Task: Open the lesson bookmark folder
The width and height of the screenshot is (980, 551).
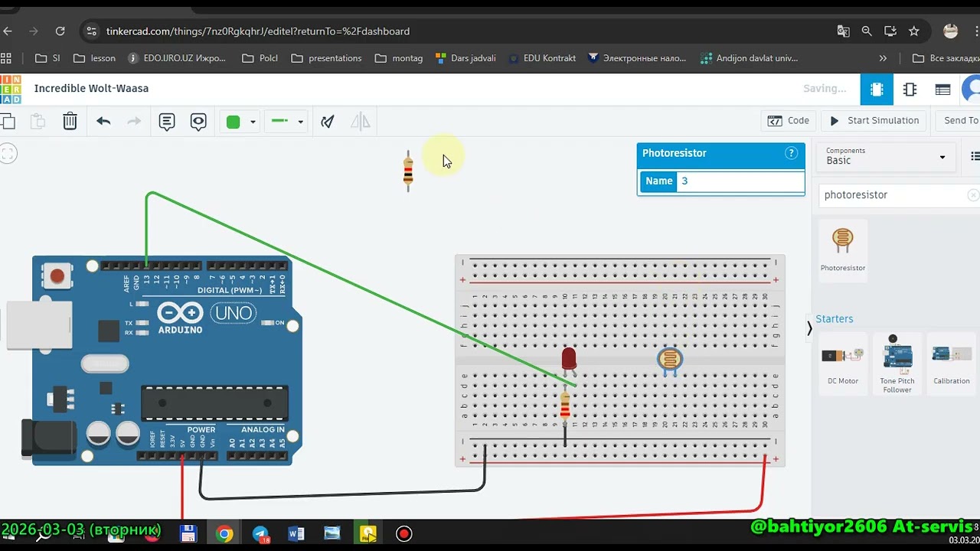Action: tap(94, 58)
